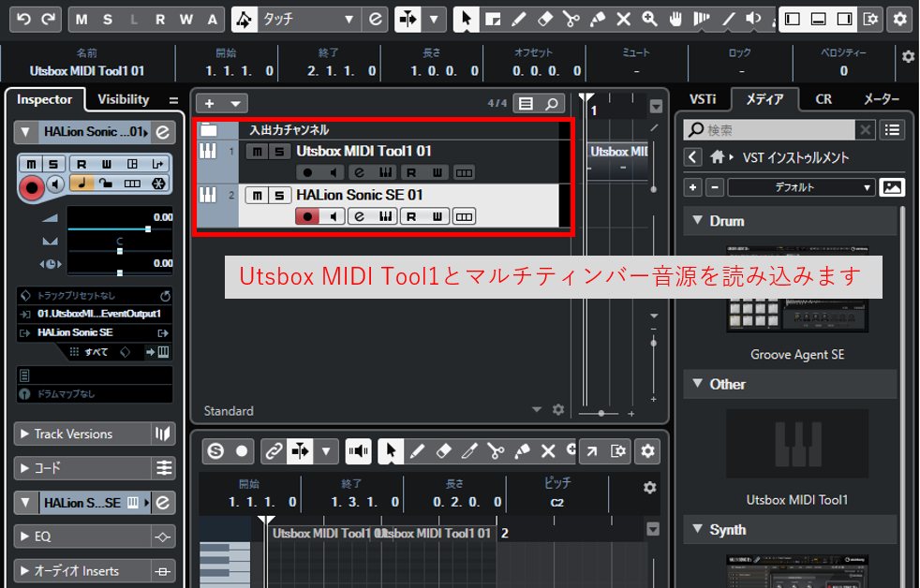Select the Split scissors tool in top toolbar

(571, 20)
